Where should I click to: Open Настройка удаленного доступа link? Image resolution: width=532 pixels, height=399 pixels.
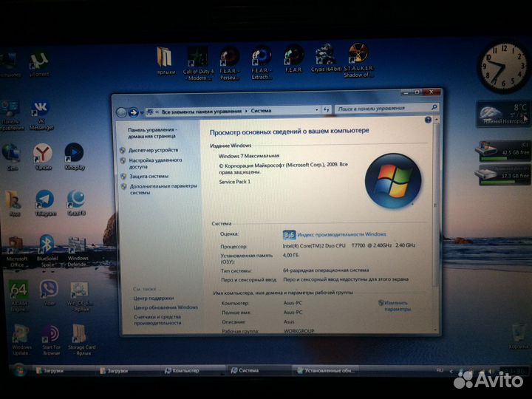pyautogui.click(x=155, y=163)
